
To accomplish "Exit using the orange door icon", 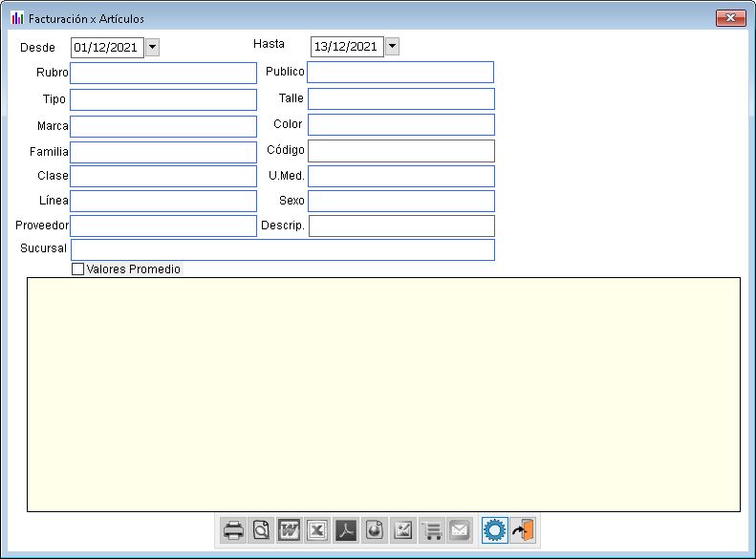I will pos(523,530).
